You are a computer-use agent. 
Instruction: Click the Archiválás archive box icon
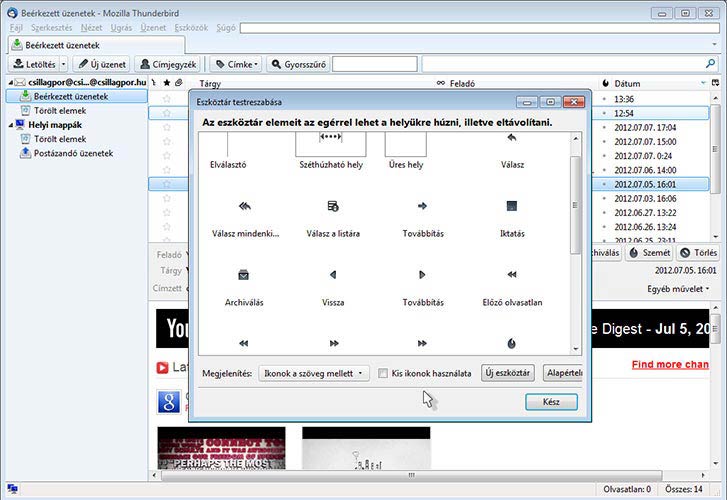(245, 275)
